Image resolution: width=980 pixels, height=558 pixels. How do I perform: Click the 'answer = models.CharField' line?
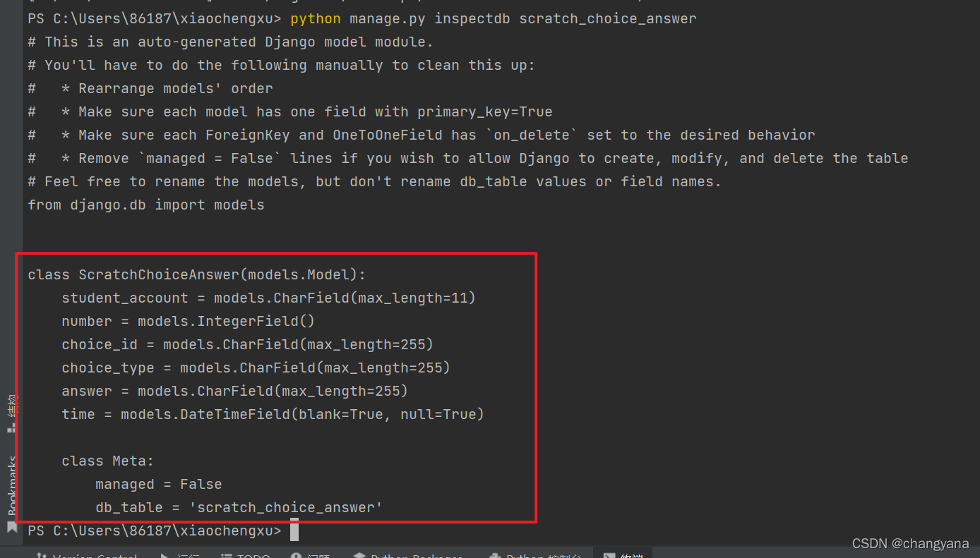click(234, 391)
